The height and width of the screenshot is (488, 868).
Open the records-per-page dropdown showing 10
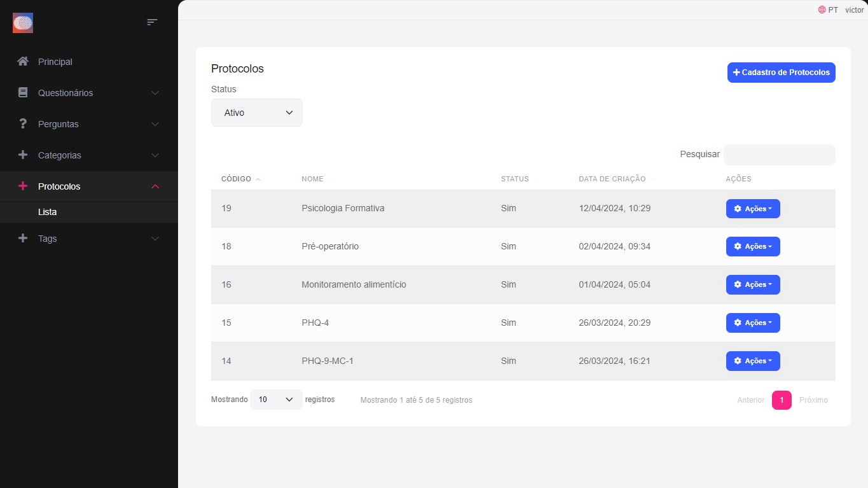tap(276, 400)
